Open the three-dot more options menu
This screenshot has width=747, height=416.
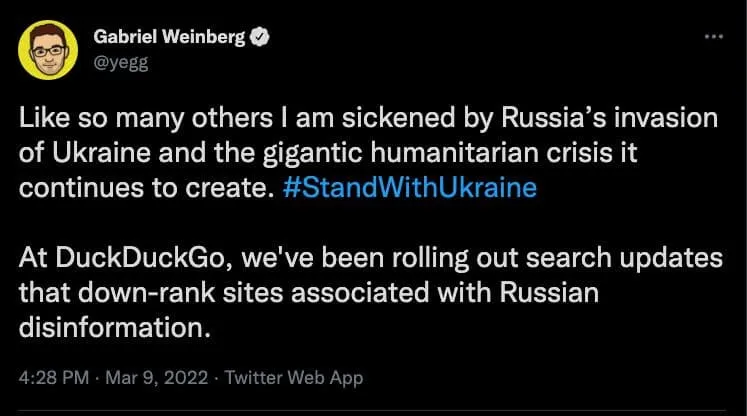tap(713, 37)
